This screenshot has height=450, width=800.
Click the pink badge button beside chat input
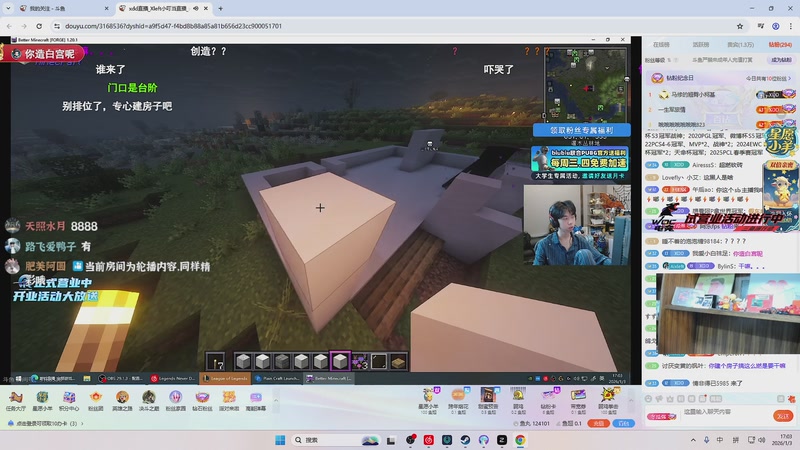(x=662, y=416)
